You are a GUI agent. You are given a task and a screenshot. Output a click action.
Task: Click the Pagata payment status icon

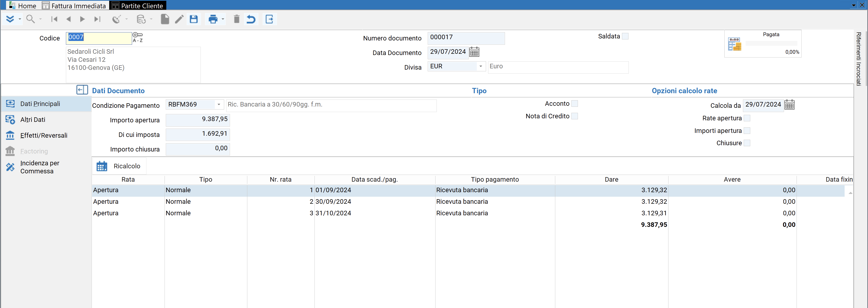tap(734, 44)
